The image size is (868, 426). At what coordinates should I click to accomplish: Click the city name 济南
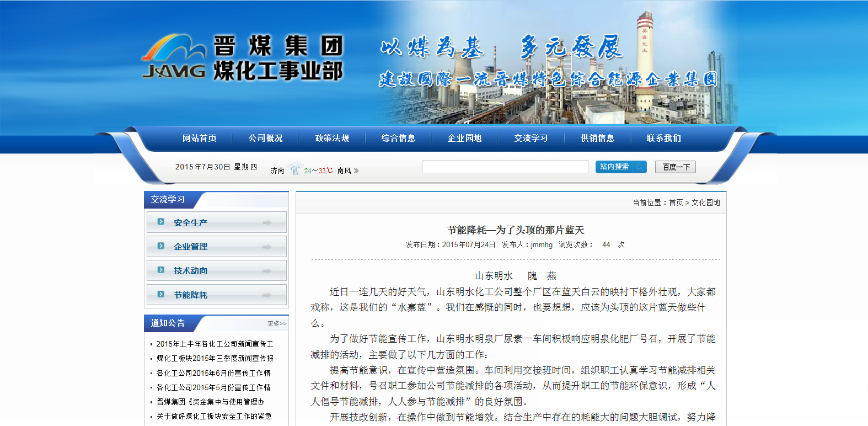point(277,171)
